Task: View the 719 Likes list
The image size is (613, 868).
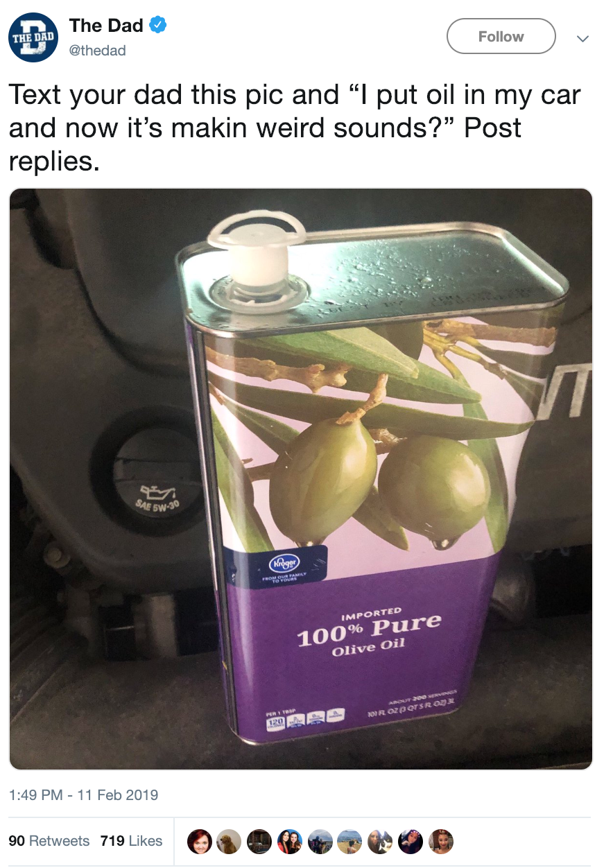Action: click(x=132, y=841)
